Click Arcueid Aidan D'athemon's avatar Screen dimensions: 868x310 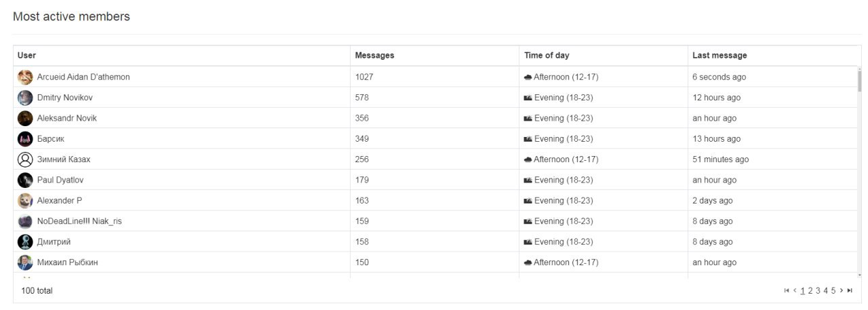coord(25,77)
